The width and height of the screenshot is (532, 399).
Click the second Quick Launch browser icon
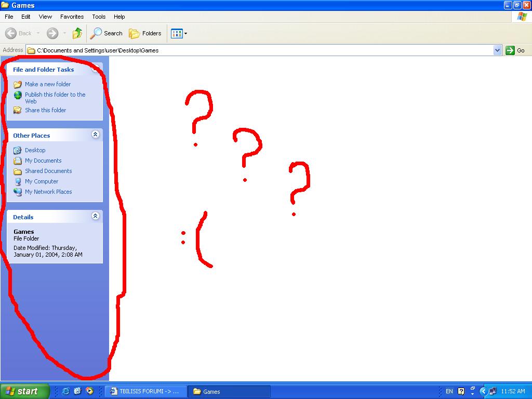(x=78, y=391)
